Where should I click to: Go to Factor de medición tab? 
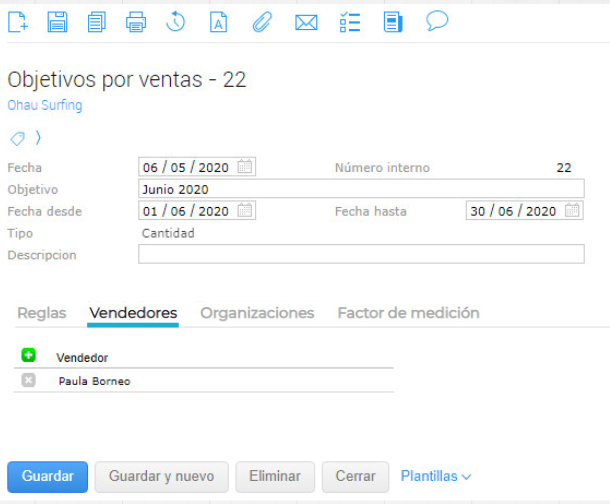pyautogui.click(x=408, y=313)
